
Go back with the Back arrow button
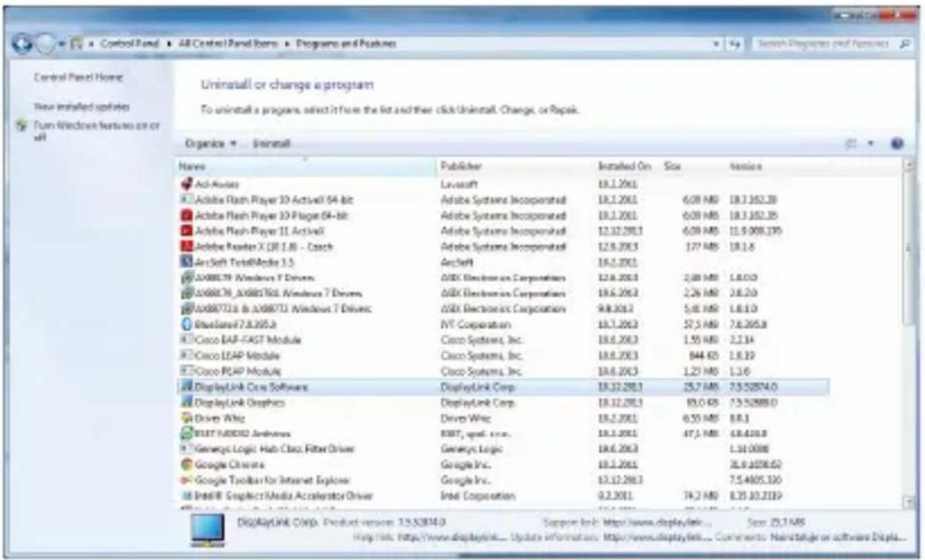[23, 44]
